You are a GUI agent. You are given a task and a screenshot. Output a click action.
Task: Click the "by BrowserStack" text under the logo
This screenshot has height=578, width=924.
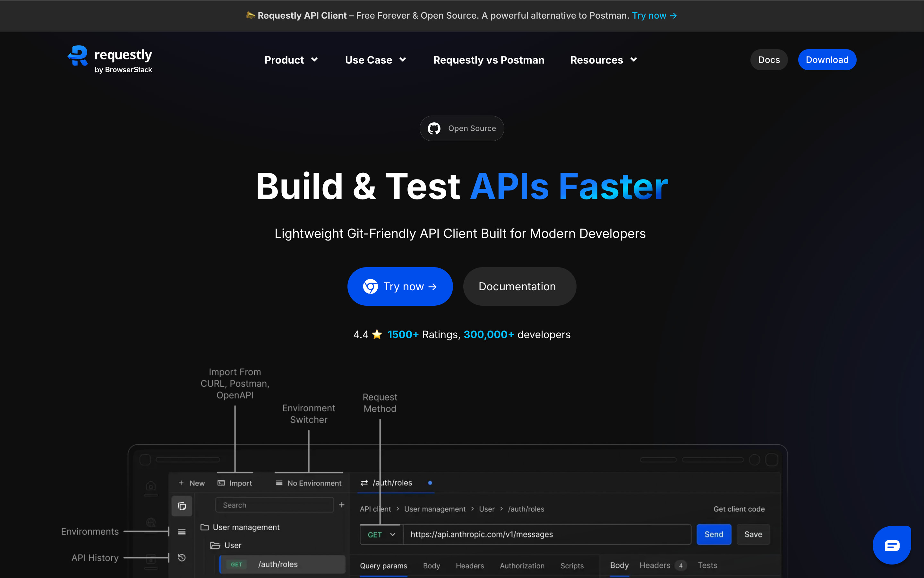click(x=123, y=70)
